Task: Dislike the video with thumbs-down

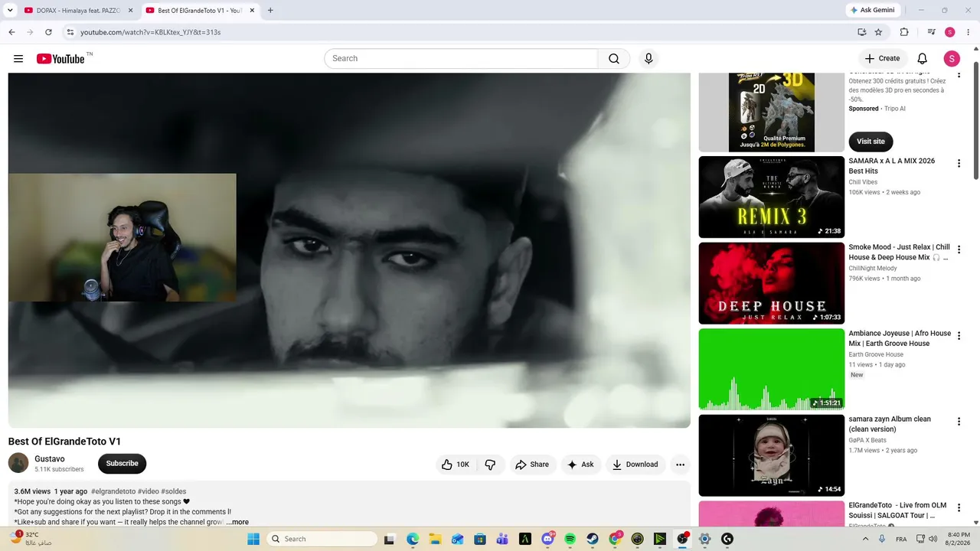Action: pos(491,465)
